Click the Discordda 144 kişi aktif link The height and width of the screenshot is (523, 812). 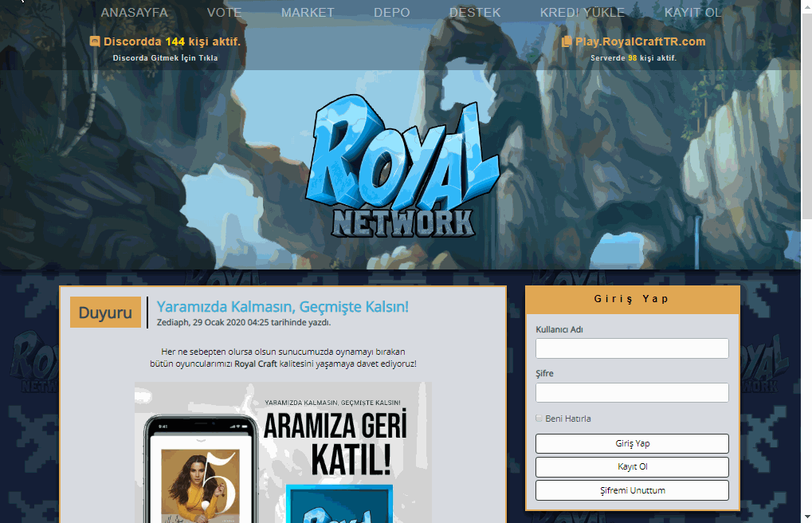point(172,41)
